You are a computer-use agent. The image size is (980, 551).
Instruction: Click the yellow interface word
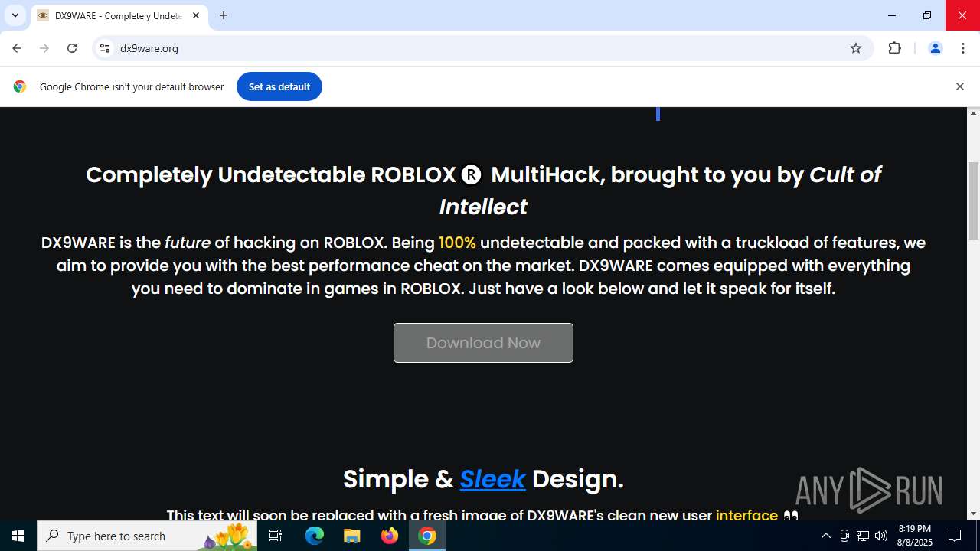tap(746, 515)
